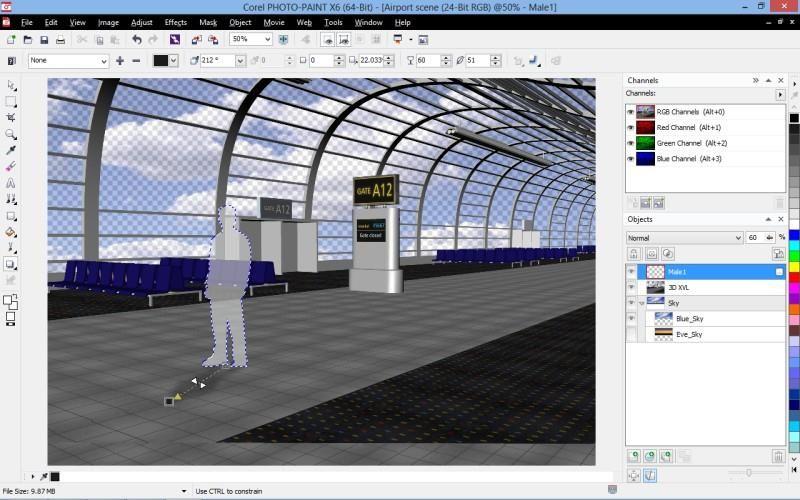Toggle visibility of Blue Channel
800x500 pixels.
(631, 159)
